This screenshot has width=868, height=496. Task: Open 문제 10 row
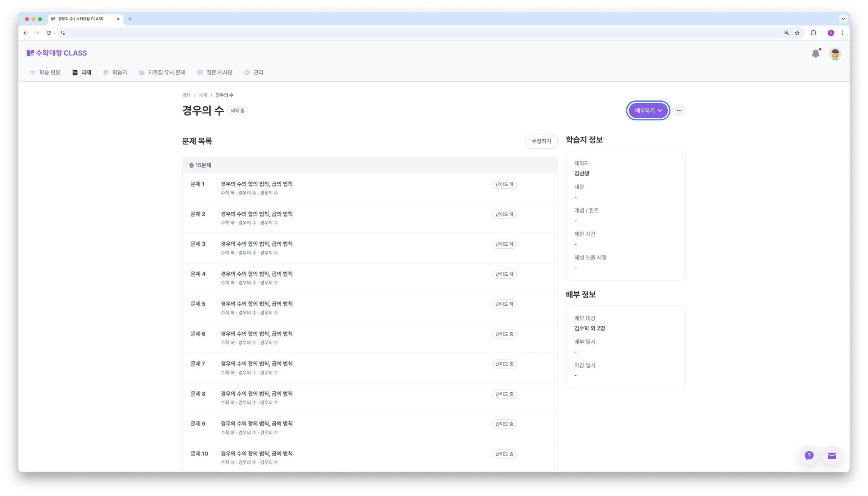click(370, 457)
